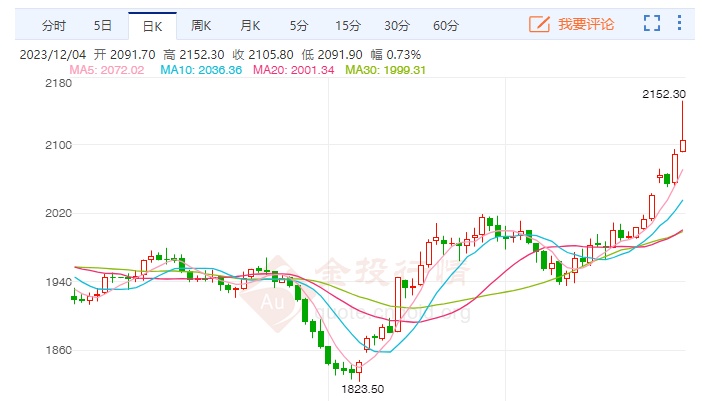Open the 月K monthly chart tab
The height and width of the screenshot is (401, 711).
point(249,24)
